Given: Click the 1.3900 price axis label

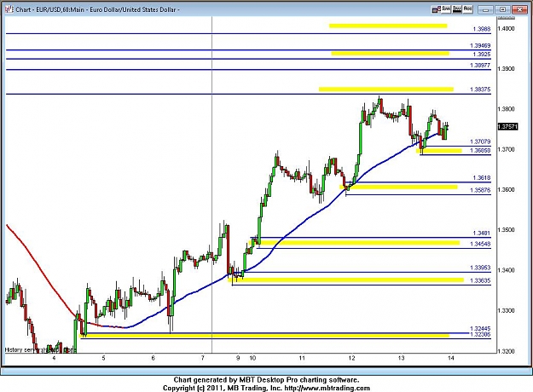Looking at the screenshot, I should (x=506, y=69).
